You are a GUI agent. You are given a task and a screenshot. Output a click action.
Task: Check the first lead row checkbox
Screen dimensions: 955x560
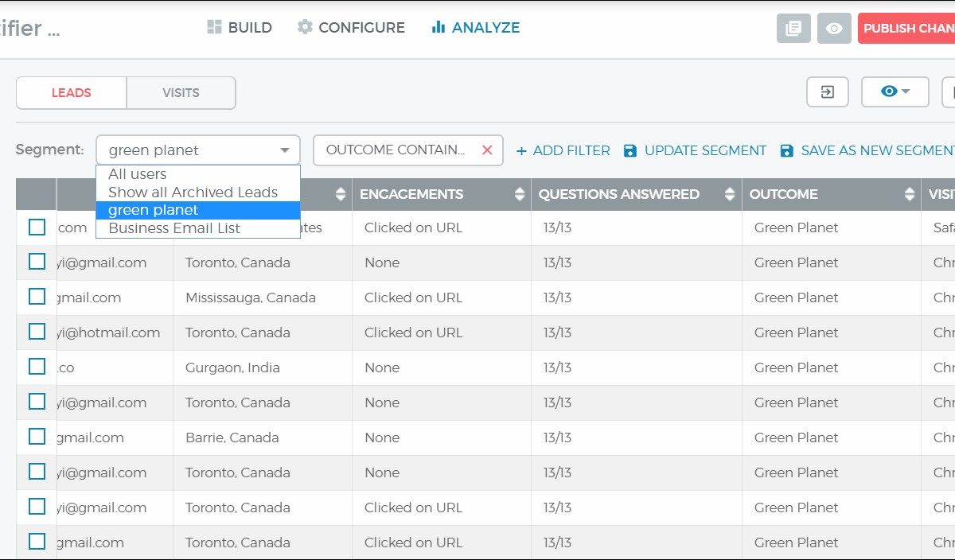tap(37, 227)
